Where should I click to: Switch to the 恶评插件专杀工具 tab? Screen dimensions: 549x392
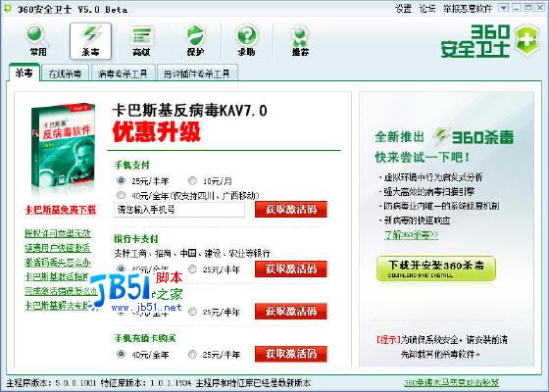click(197, 73)
